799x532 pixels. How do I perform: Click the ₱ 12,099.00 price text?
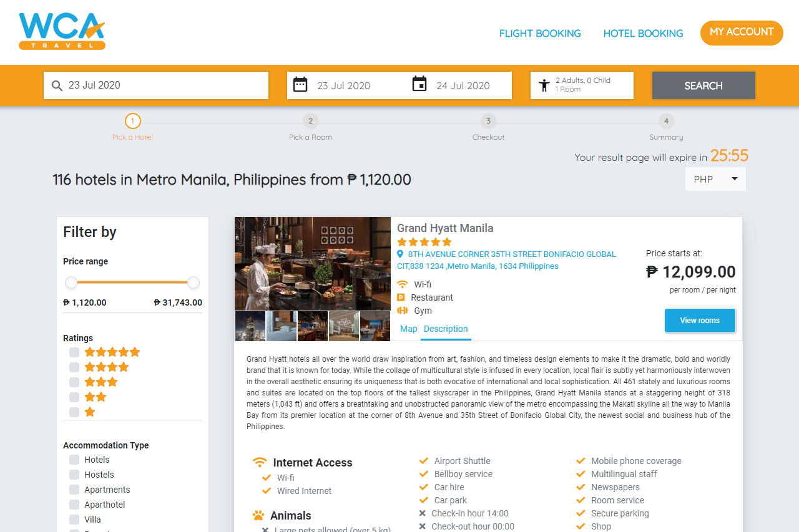pos(691,272)
